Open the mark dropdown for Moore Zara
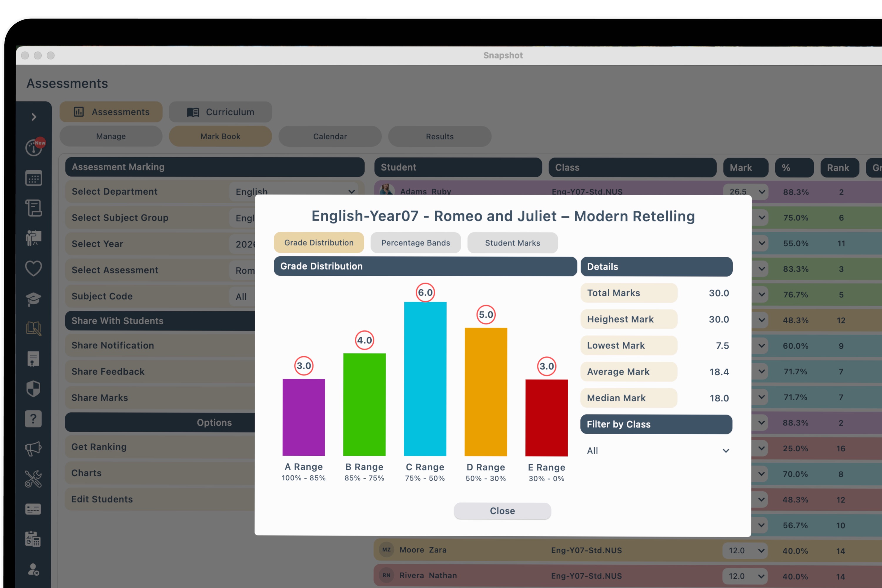This screenshot has height=588, width=882. click(745, 550)
